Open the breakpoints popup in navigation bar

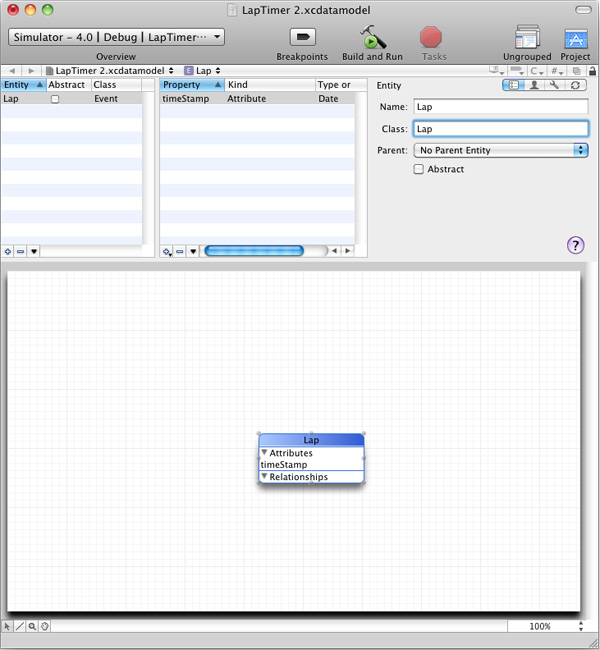click(517, 71)
